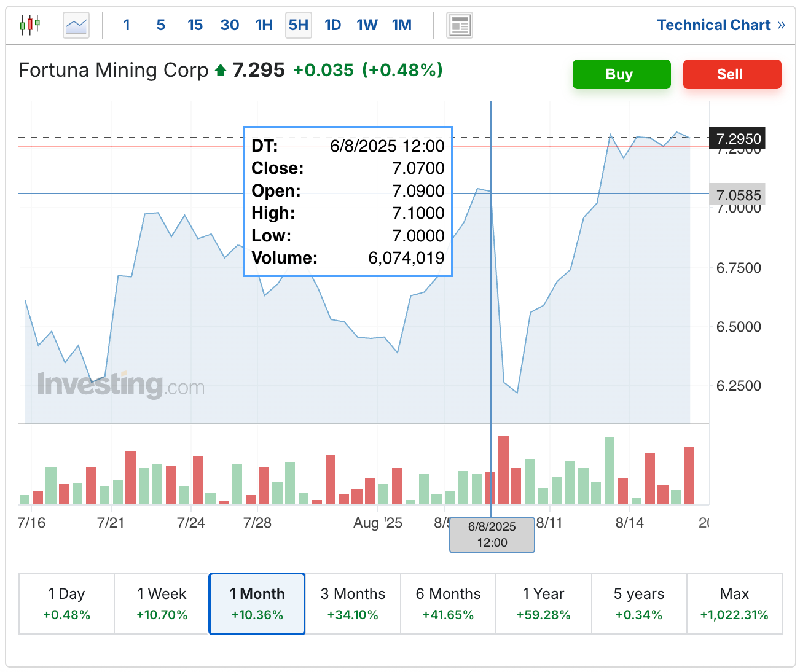Click the 7.0585 crosshair price label
The image size is (800, 672).
point(737,195)
